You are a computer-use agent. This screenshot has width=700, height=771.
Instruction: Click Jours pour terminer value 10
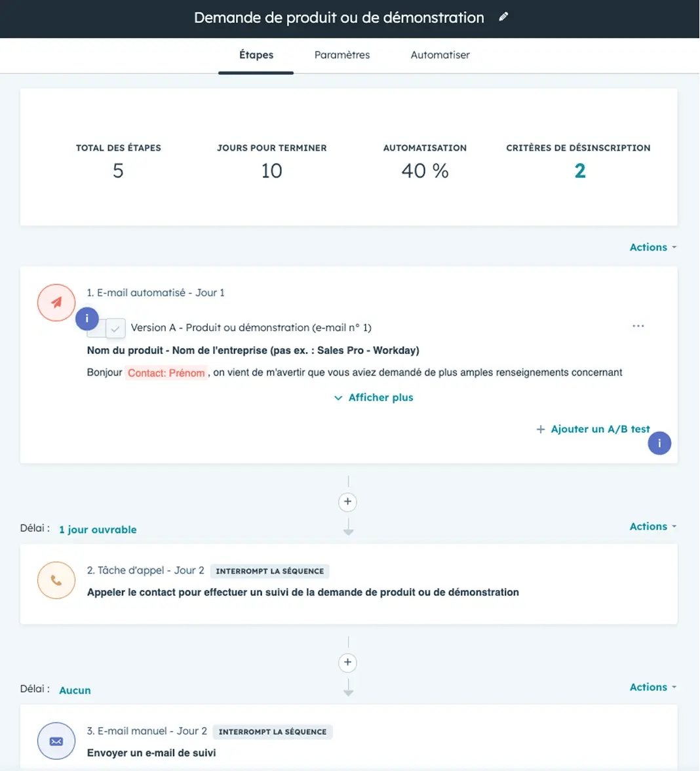coord(271,171)
